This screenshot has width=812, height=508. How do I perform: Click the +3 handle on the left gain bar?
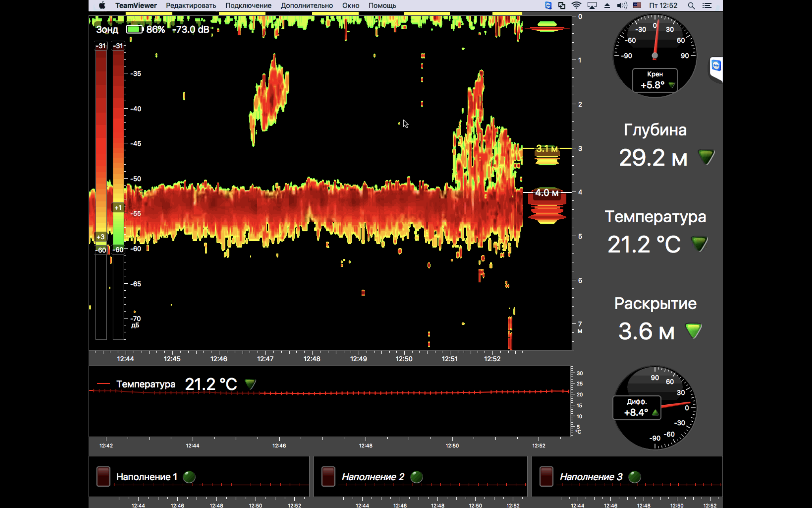101,237
